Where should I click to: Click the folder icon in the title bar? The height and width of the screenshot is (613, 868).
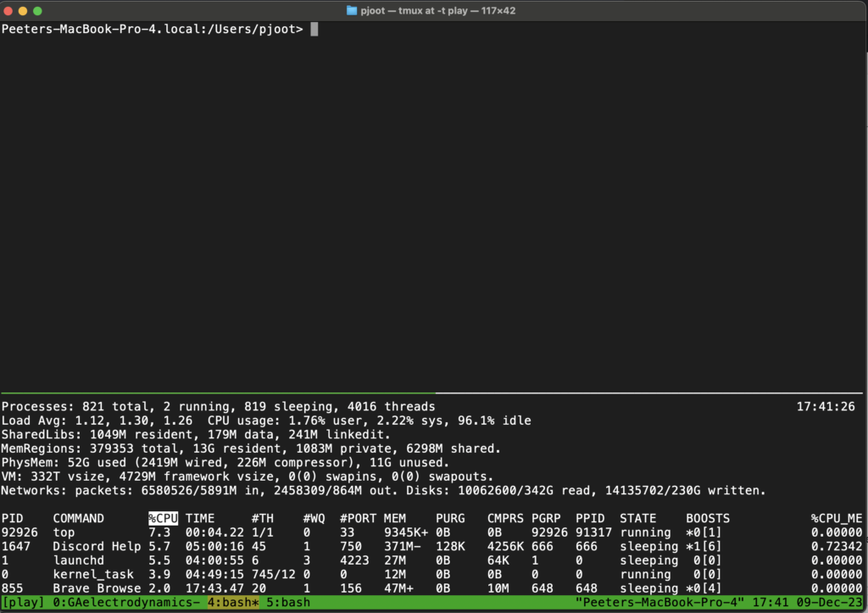pos(352,10)
